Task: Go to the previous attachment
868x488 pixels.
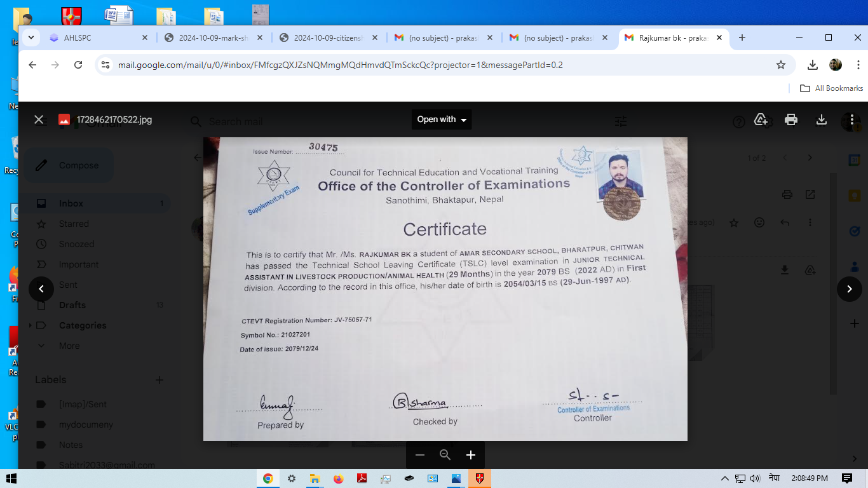Action: (x=41, y=289)
